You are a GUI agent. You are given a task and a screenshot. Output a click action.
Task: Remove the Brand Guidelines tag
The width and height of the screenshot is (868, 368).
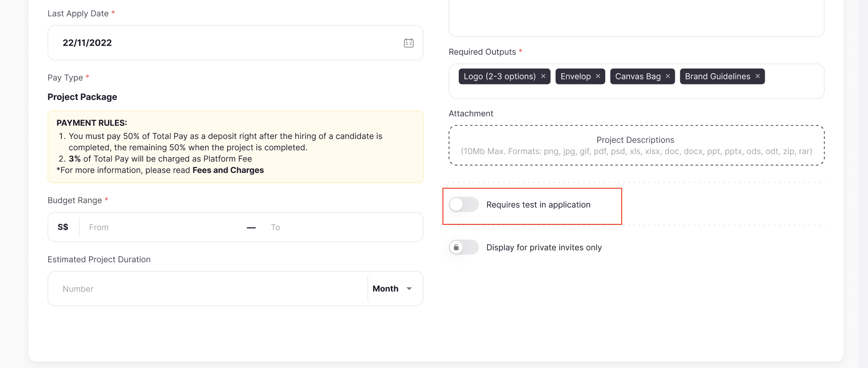(758, 76)
